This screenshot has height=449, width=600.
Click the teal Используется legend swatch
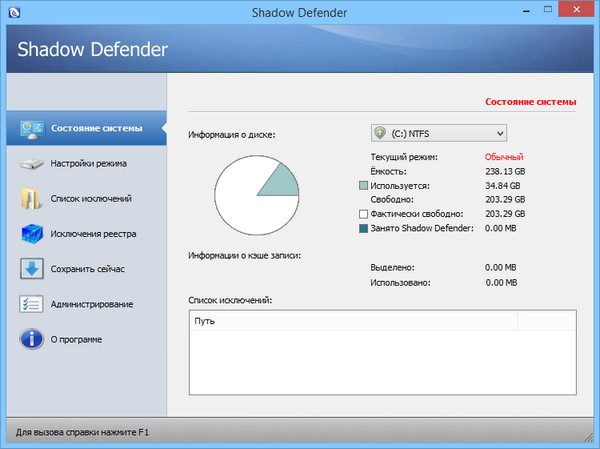pos(364,186)
